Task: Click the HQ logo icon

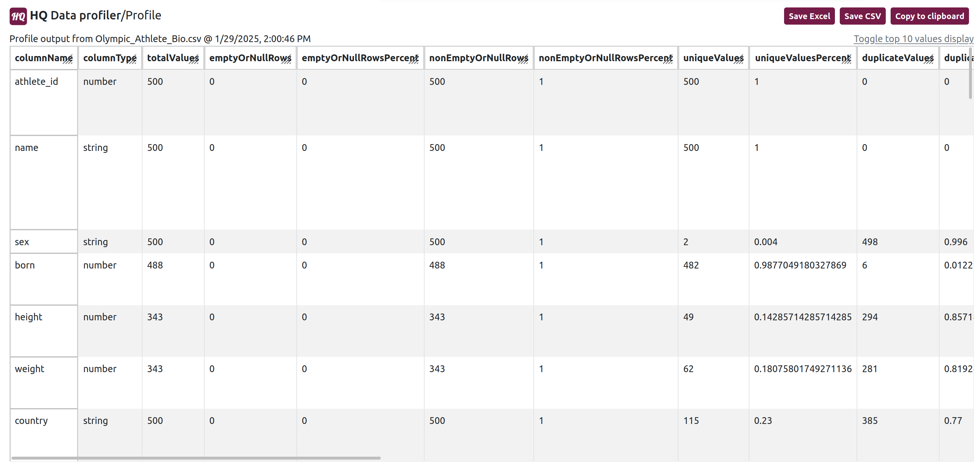Action: coord(18,16)
